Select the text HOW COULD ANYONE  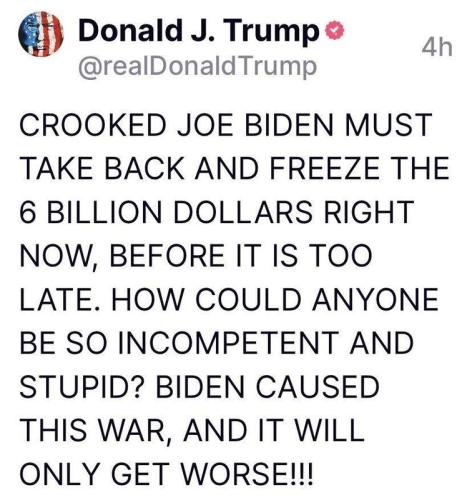(x=275, y=299)
